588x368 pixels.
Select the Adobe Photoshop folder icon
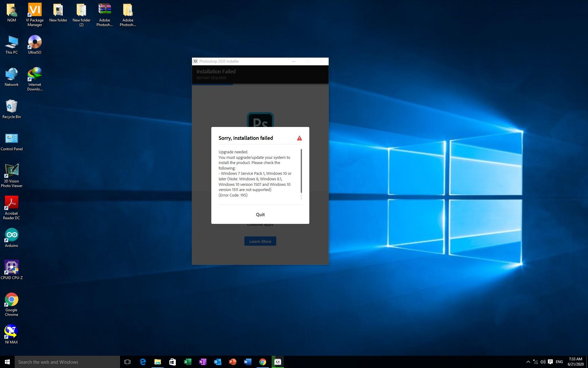128,15
